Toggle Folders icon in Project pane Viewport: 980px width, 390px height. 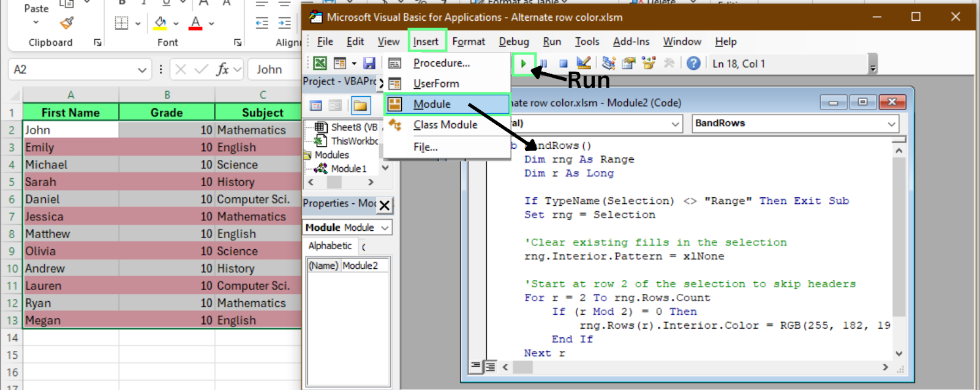[x=361, y=106]
